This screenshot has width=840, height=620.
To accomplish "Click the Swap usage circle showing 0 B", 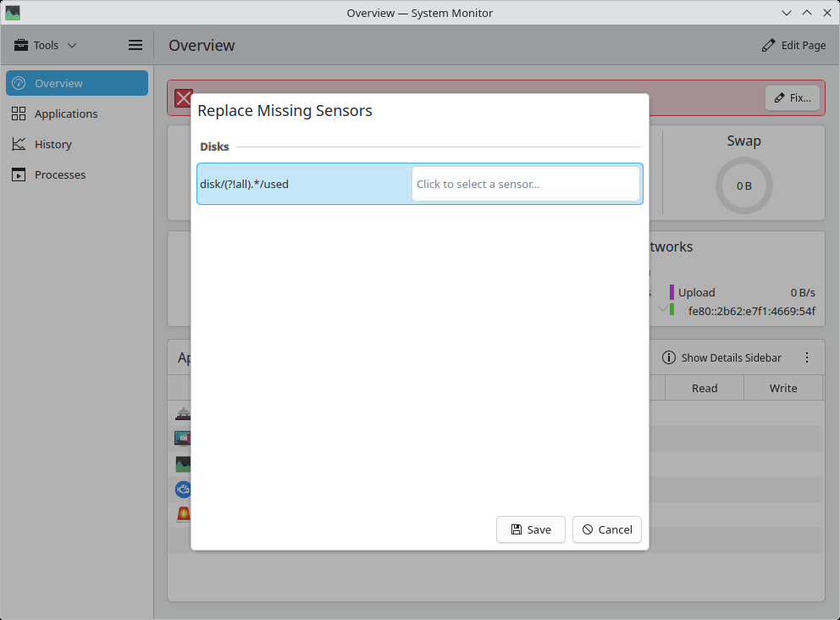I will pyautogui.click(x=743, y=185).
